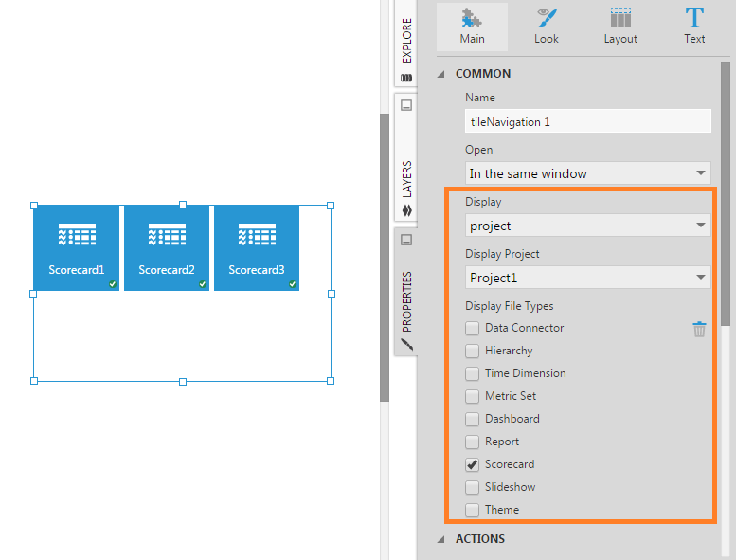Open the Display dropdown showing project
Image resolution: width=736 pixels, height=560 pixels.
pyautogui.click(x=588, y=226)
